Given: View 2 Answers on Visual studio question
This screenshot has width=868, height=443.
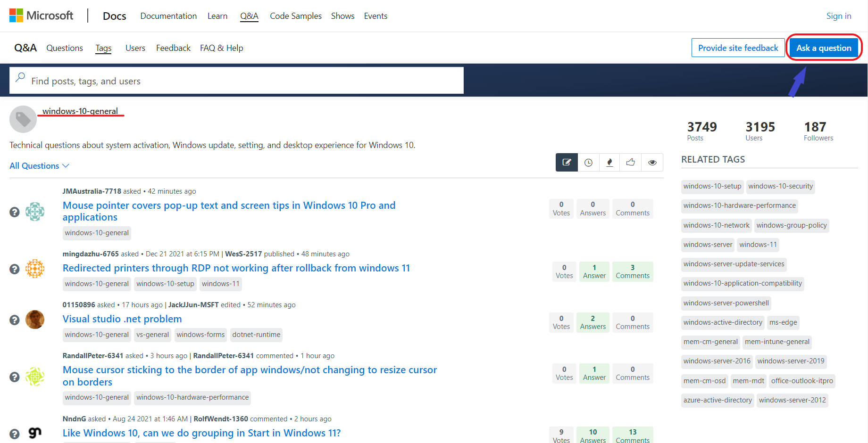Looking at the screenshot, I should point(593,322).
